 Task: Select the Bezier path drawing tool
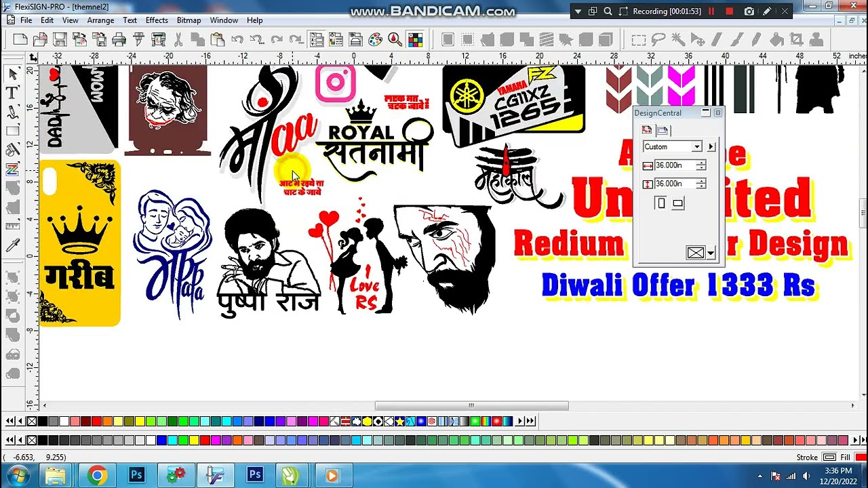(x=12, y=112)
